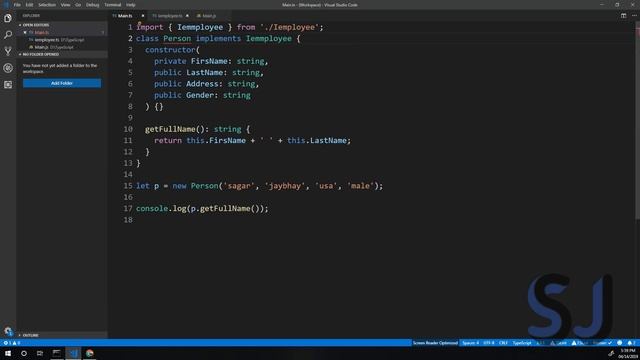Click the errors and warnings status indicator

tap(11, 343)
